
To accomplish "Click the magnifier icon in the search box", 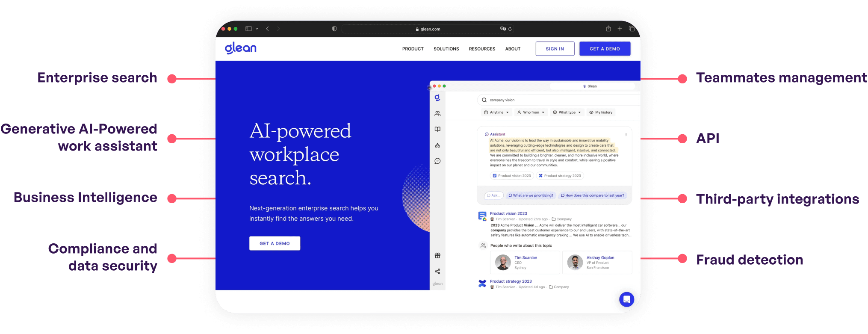I will coord(484,100).
